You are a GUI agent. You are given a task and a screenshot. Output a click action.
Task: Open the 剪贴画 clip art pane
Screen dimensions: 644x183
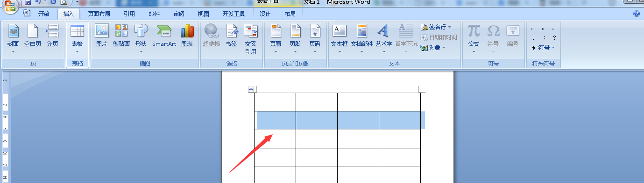[x=121, y=36]
